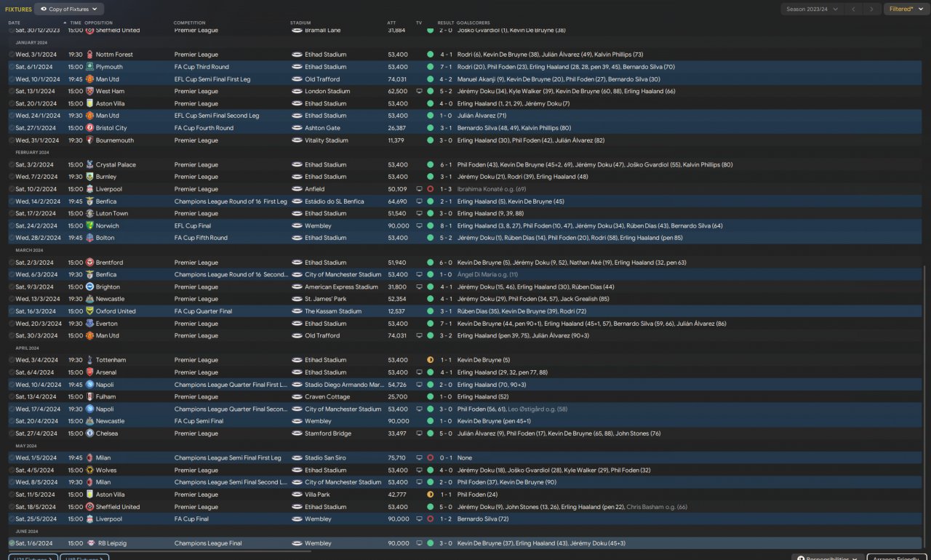Click the TV broadcast icon on West Ham row
Viewport: 931px width, 560px height.
pos(419,92)
